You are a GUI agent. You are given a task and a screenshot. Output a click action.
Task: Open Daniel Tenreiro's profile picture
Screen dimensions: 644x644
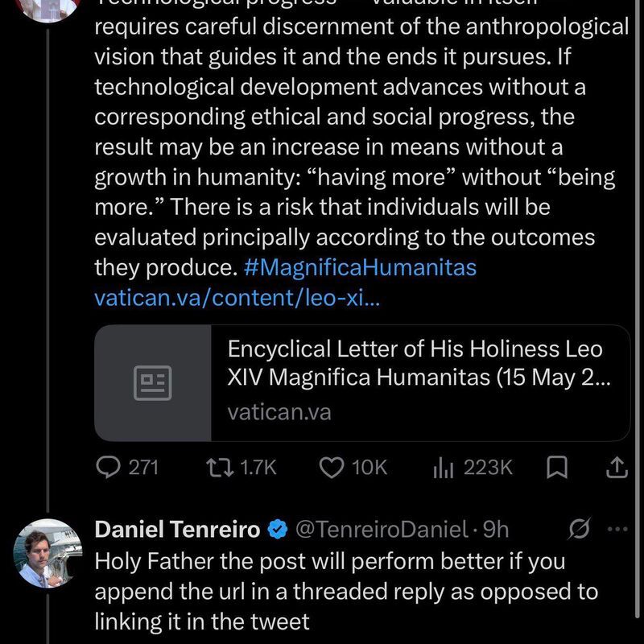[47, 554]
